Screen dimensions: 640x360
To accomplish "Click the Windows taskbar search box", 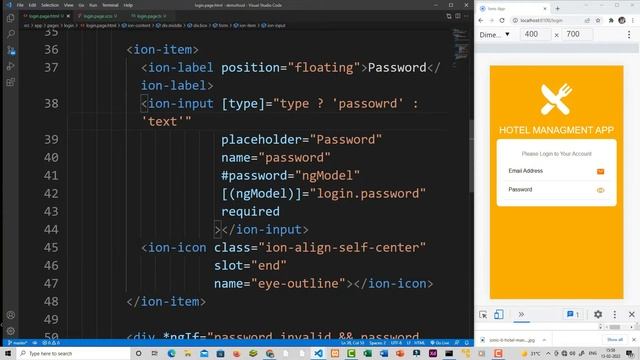I will [73, 353].
